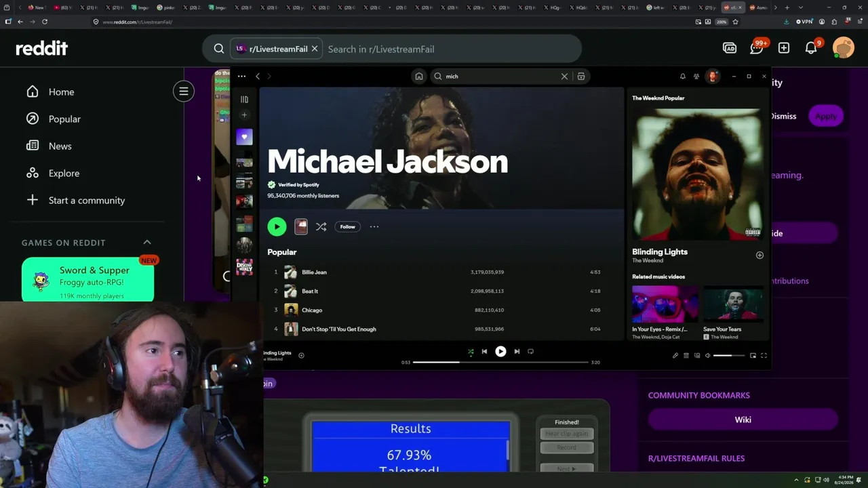This screenshot has height=488, width=868.
Task: Open the Spotify three-dot app menu
Action: point(241,77)
